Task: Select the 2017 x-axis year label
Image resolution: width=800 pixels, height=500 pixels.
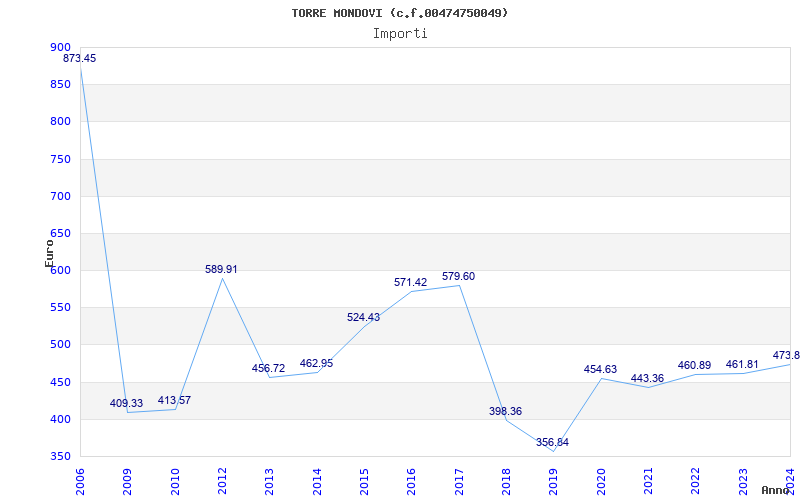Action: [459, 482]
